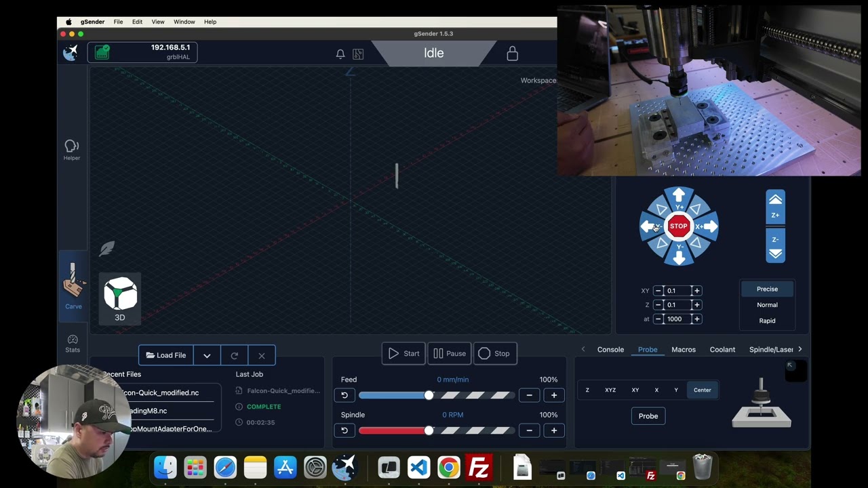Image resolution: width=868 pixels, height=488 pixels.
Task: Open the File menu
Action: [x=118, y=22]
